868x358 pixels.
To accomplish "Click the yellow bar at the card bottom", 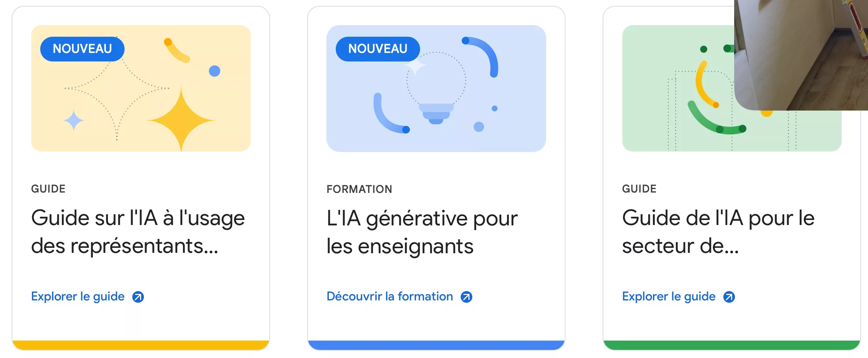I will (x=141, y=345).
